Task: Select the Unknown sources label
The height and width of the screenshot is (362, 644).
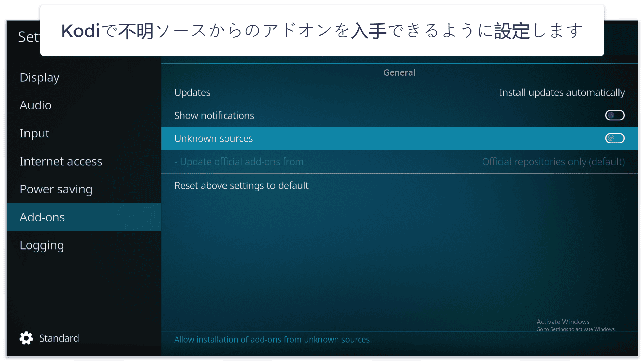Action: 213,138
